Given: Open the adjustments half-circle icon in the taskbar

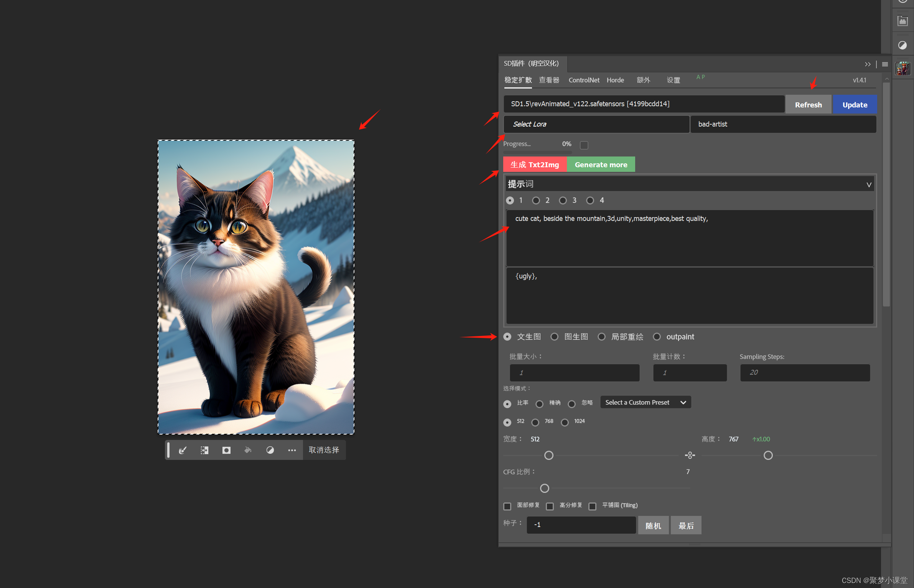Looking at the screenshot, I should click(270, 450).
